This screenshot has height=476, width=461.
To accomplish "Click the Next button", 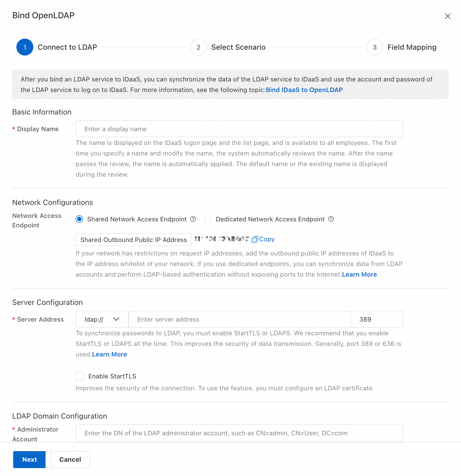I will [30, 460].
